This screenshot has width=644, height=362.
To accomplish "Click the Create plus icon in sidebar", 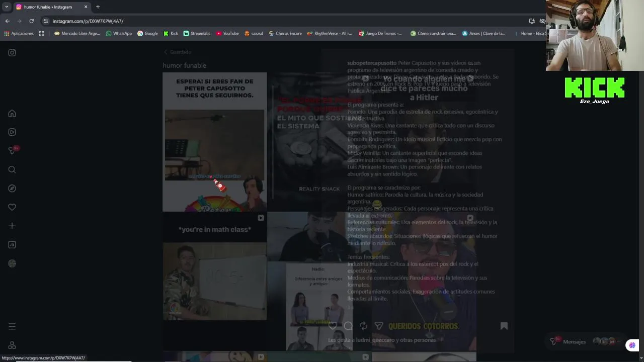I will tap(12, 226).
